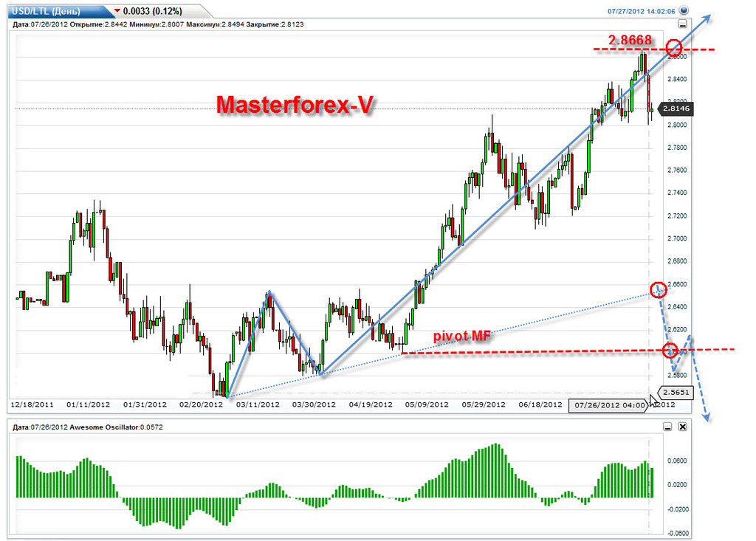Click the 2.8400 price axis label
The width and height of the screenshot is (756, 541).
pyautogui.click(x=677, y=79)
